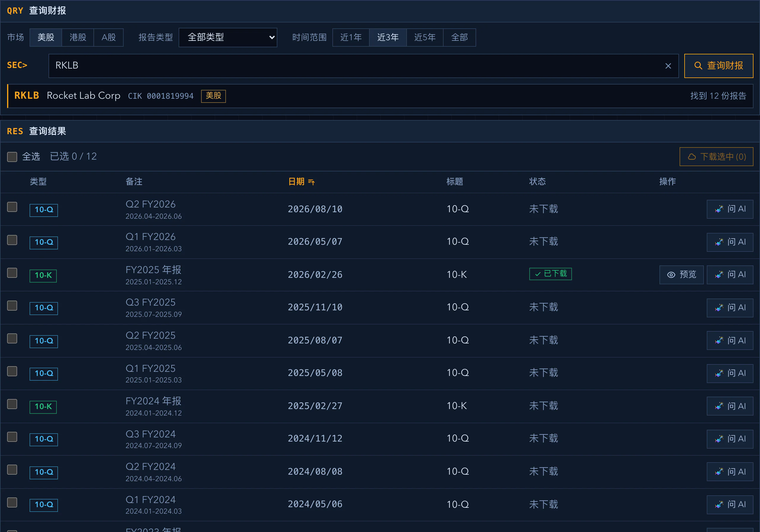
Task: Tick the 全选 select-all checkbox
Action: coord(12,157)
